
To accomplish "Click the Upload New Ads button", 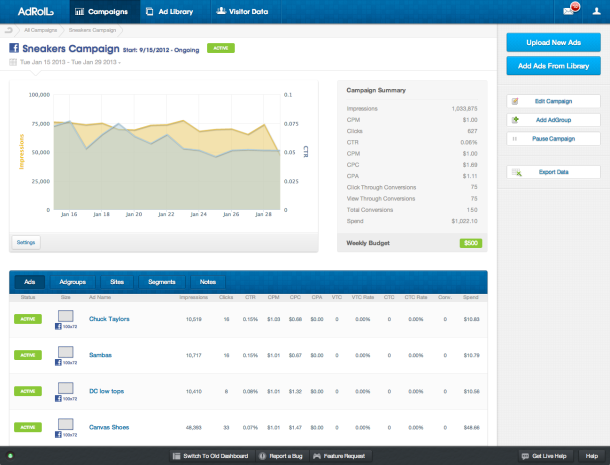I will pyautogui.click(x=553, y=42).
